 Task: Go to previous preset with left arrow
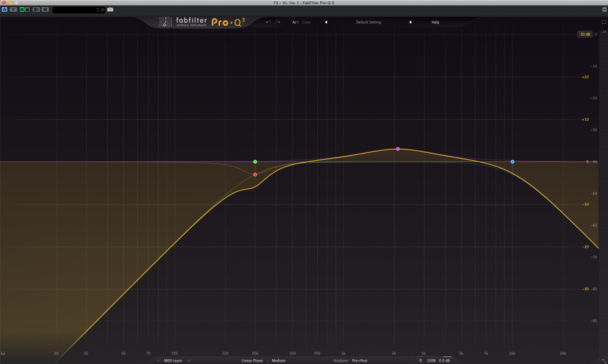[326, 22]
